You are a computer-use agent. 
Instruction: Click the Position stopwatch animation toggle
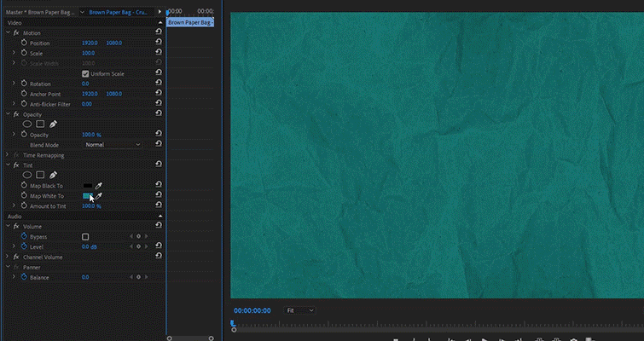[23, 43]
